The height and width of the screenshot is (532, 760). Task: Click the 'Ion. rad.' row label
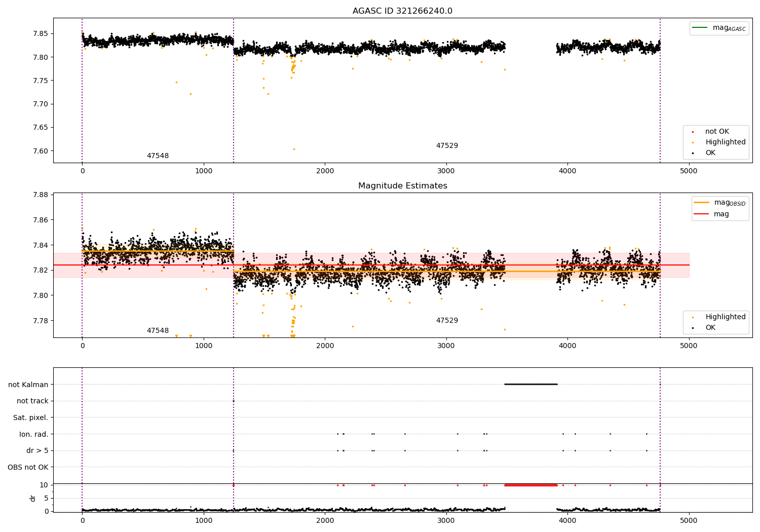34,434
